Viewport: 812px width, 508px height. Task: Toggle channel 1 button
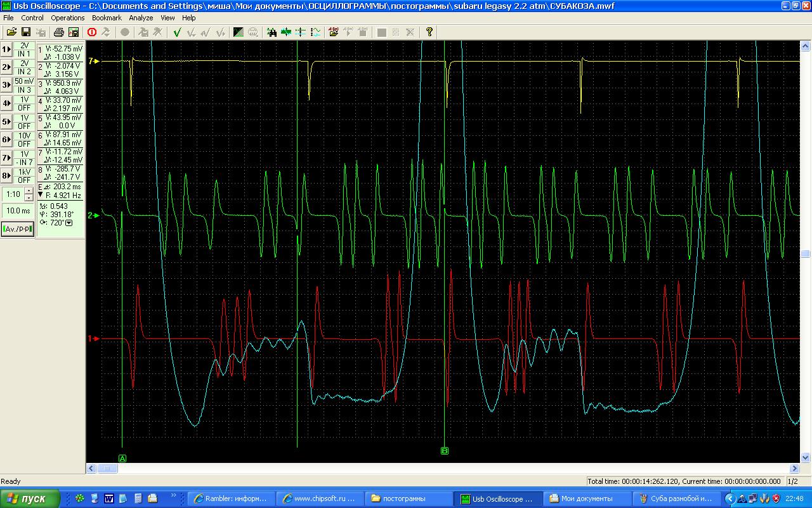[6, 49]
